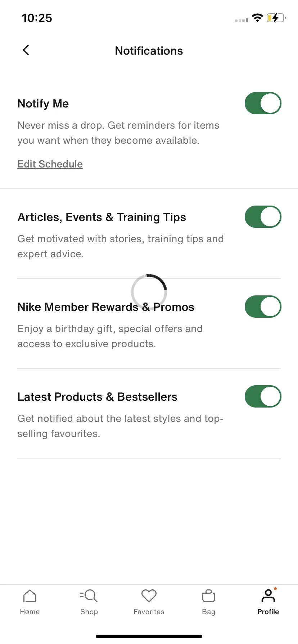Open the Bag icon
298x644 pixels.
click(x=209, y=596)
